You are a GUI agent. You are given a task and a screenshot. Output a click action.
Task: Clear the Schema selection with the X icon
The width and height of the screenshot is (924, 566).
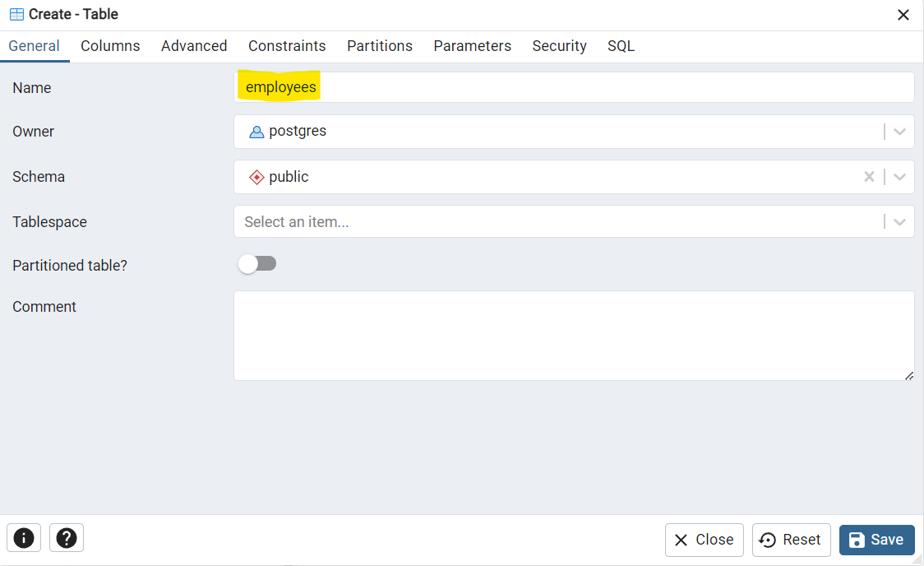coord(869,176)
